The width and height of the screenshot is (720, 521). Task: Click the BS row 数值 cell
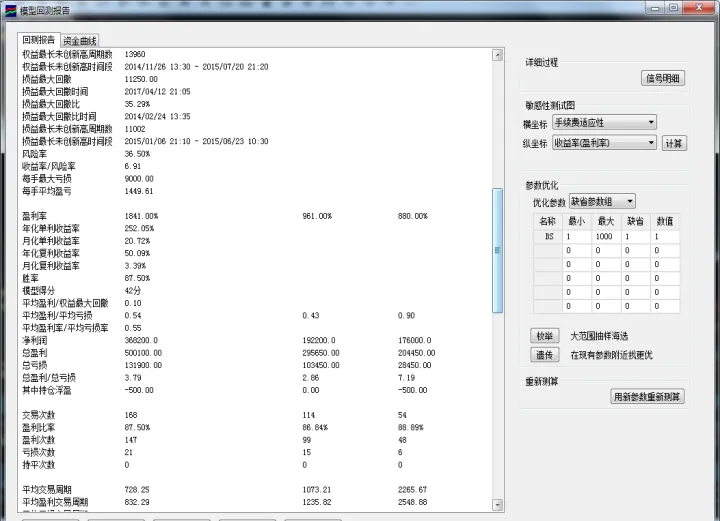tap(664, 236)
